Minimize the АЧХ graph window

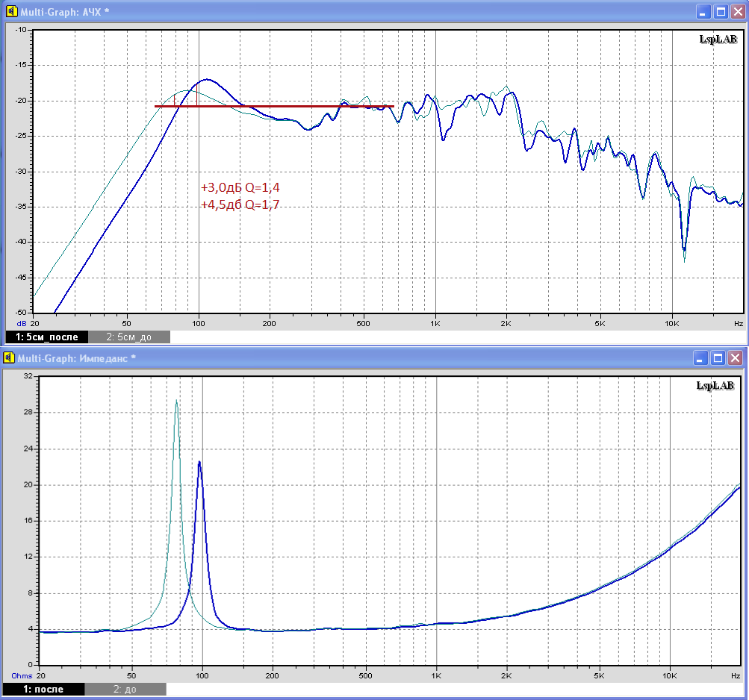pyautogui.click(x=703, y=11)
